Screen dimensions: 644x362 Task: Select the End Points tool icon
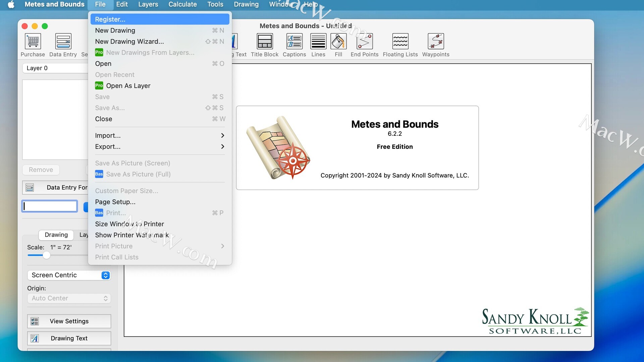[x=365, y=41]
